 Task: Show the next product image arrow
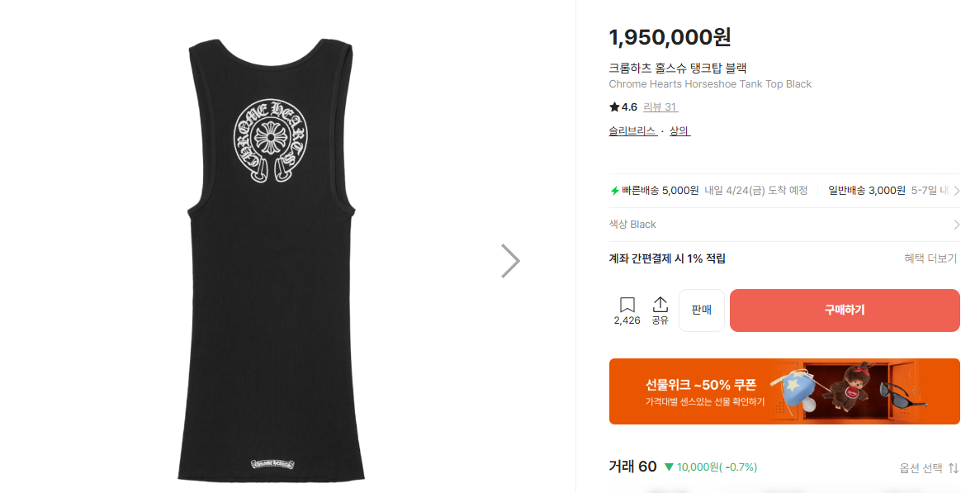510,260
